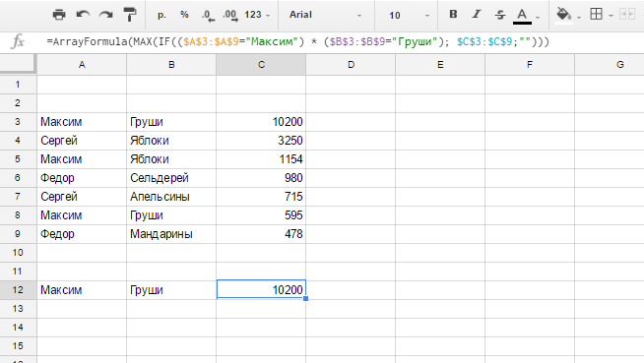Toggle strikethrough formatting
Screen dimensions: 644x363
(500, 15)
